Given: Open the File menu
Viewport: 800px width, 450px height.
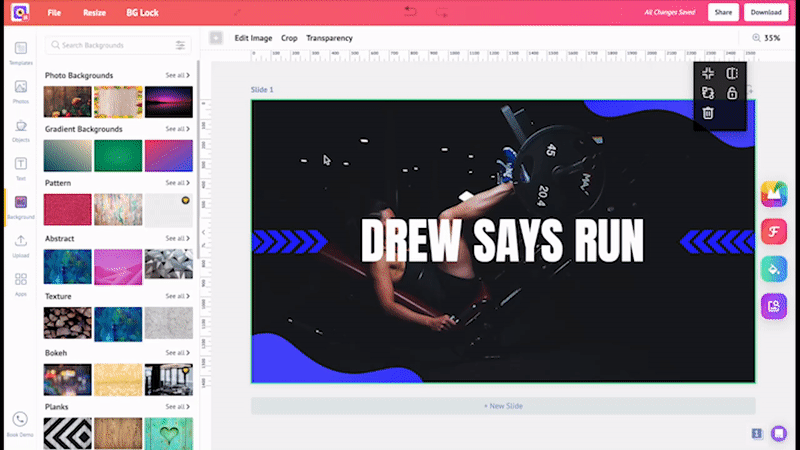Looking at the screenshot, I should pyautogui.click(x=54, y=13).
